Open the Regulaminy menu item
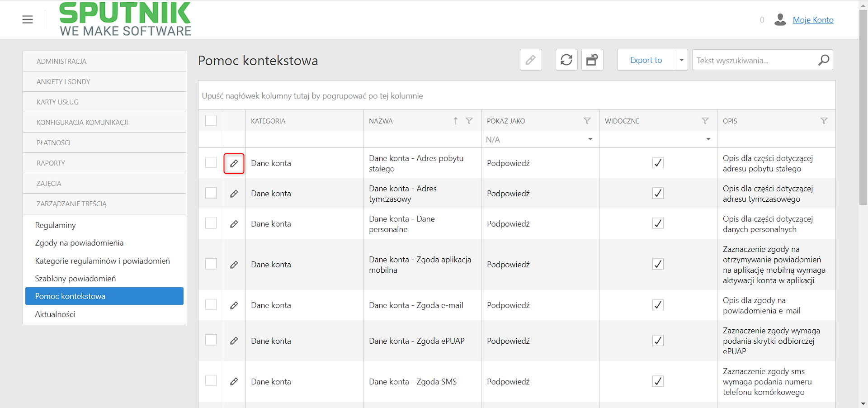 click(56, 225)
